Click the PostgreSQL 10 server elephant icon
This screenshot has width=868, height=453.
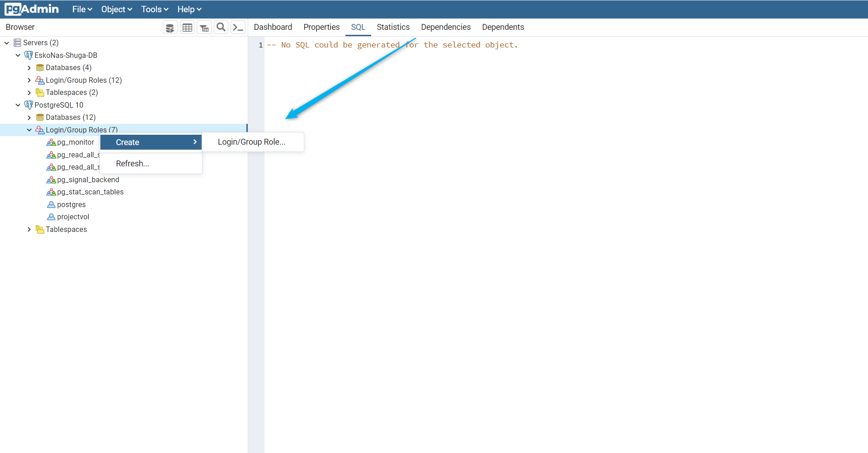point(28,105)
